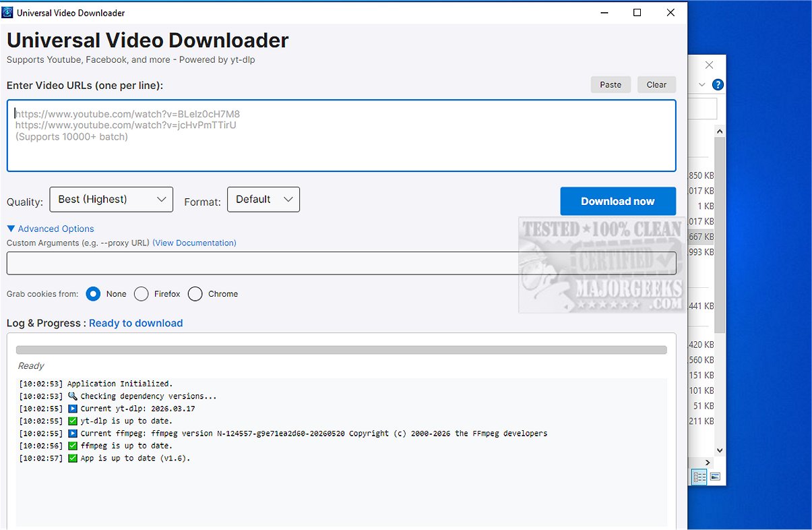Click the background window vertical scrollbar thumb
The width and height of the screenshot is (812, 530).
pyautogui.click(x=720, y=234)
